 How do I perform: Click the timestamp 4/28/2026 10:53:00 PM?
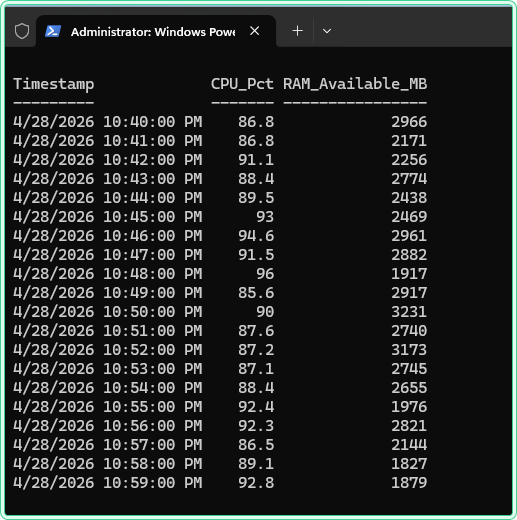point(108,369)
